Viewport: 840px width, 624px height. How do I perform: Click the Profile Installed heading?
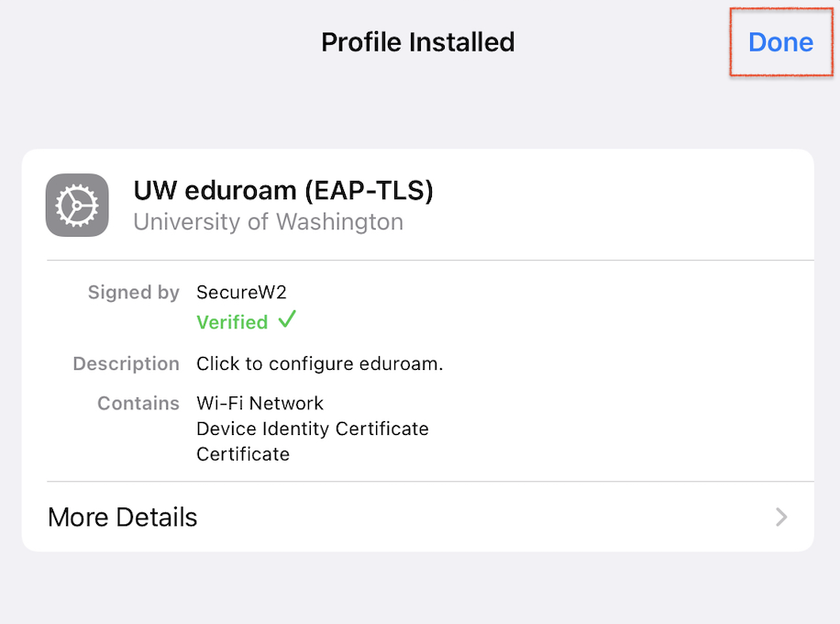(418, 42)
